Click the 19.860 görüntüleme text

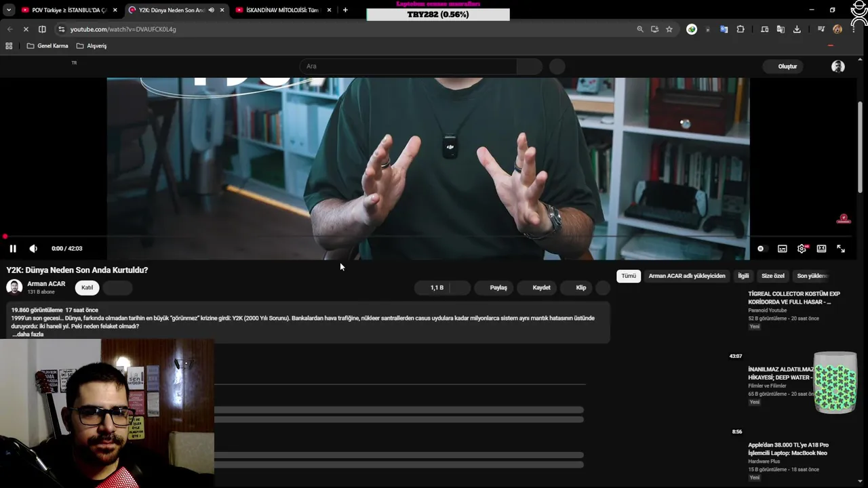point(37,310)
